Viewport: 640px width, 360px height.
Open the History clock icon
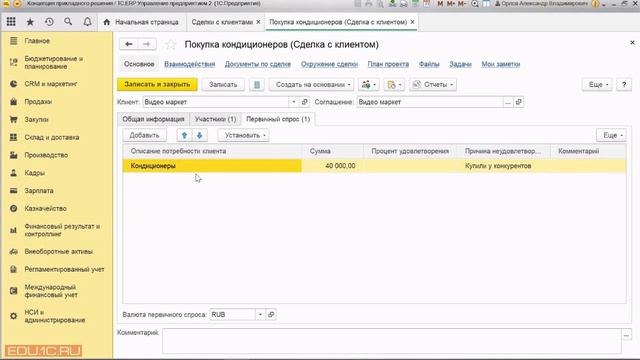click(49, 22)
